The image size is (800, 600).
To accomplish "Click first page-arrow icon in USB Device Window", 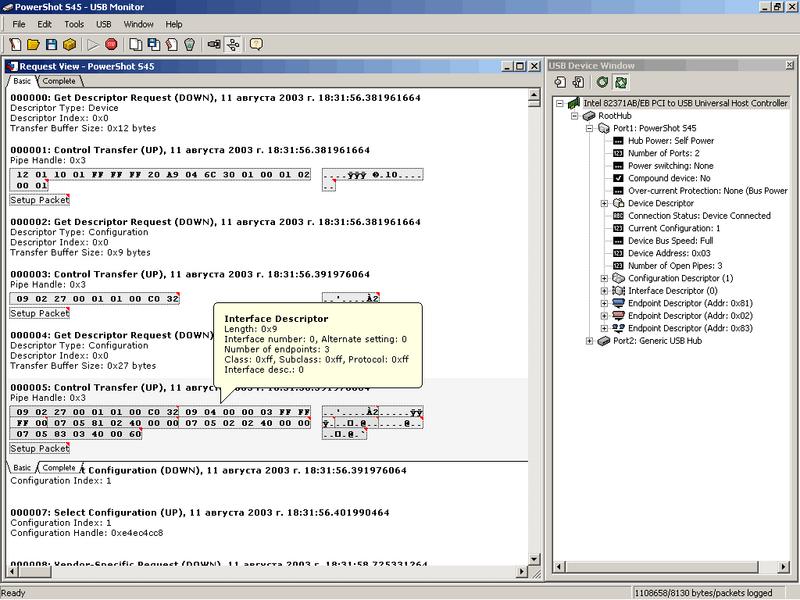I will (560, 82).
